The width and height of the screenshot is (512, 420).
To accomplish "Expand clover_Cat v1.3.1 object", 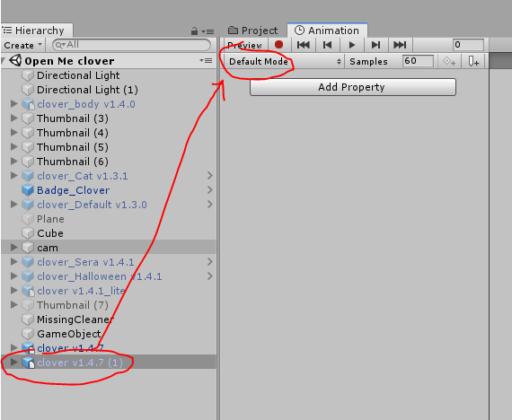I will [14, 176].
